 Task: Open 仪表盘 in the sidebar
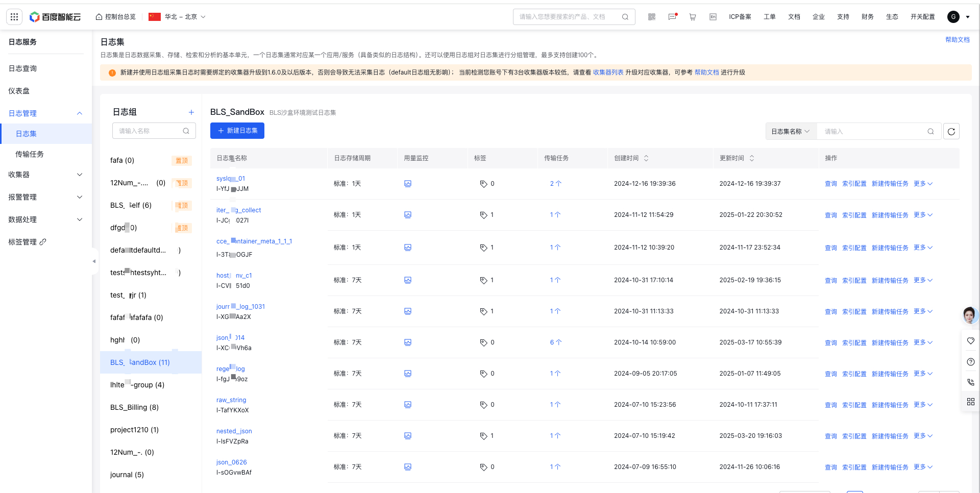point(19,91)
